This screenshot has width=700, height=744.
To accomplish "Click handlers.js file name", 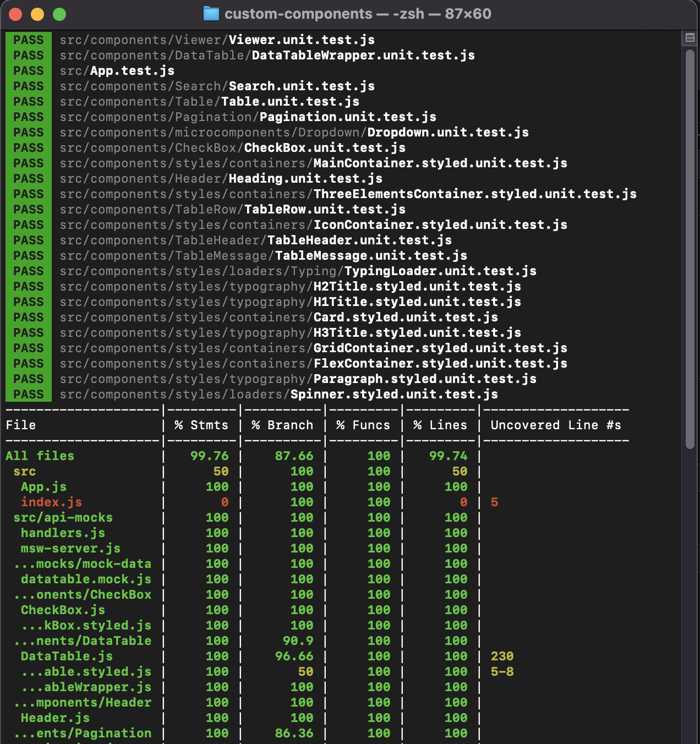I will [x=63, y=533].
